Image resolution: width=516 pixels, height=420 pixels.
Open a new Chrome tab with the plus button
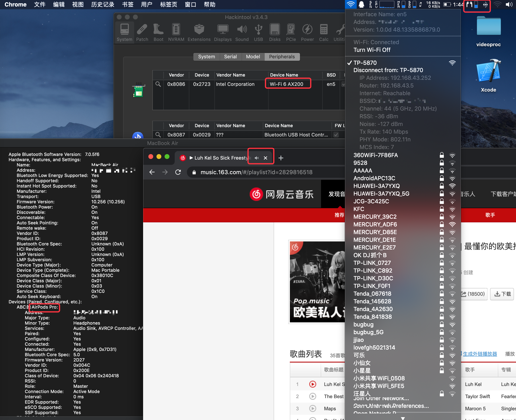coord(281,158)
